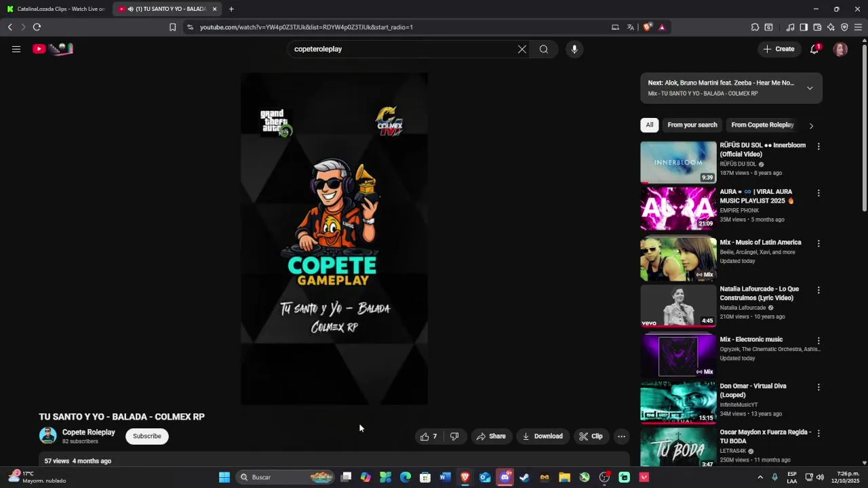Play the video by clicking player

334,239
